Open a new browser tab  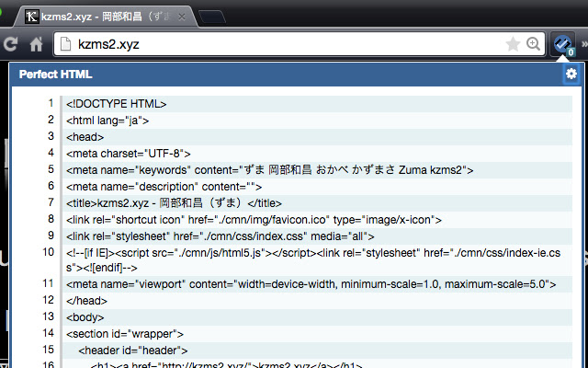pos(212,16)
